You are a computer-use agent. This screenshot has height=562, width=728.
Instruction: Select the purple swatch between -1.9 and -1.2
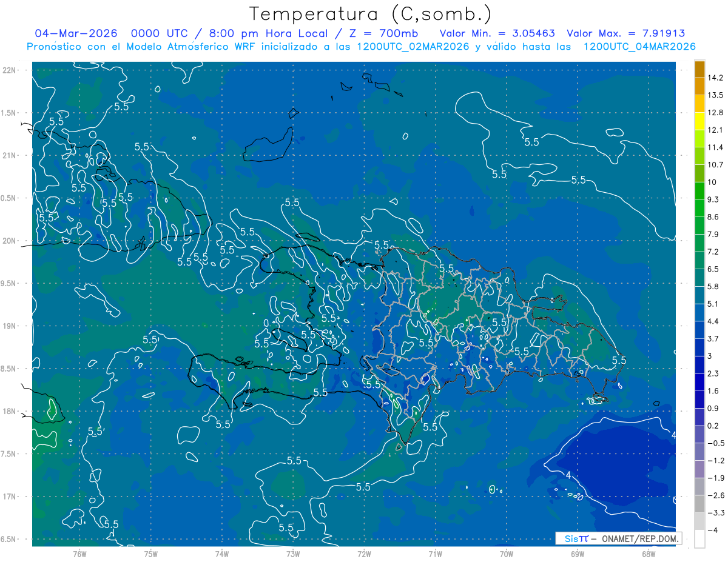699,469
